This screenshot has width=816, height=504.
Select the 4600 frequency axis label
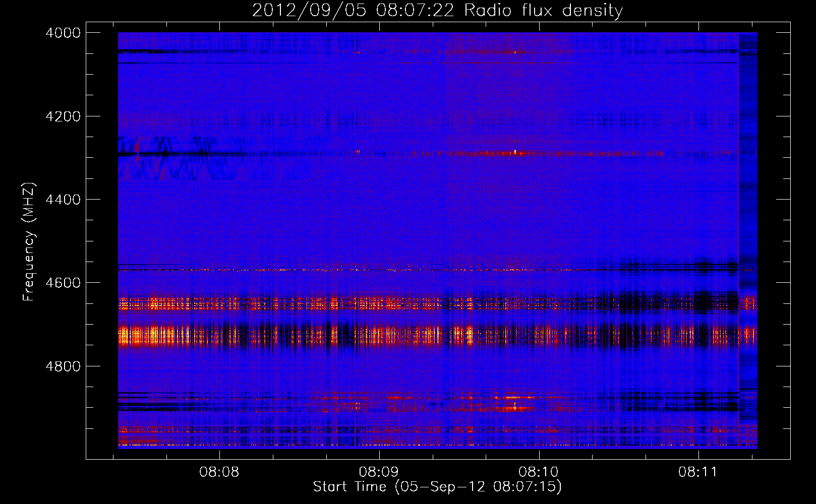tap(63, 283)
